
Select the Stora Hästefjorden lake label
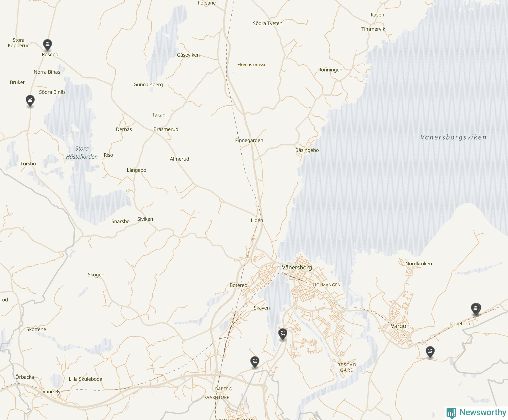coord(82,152)
